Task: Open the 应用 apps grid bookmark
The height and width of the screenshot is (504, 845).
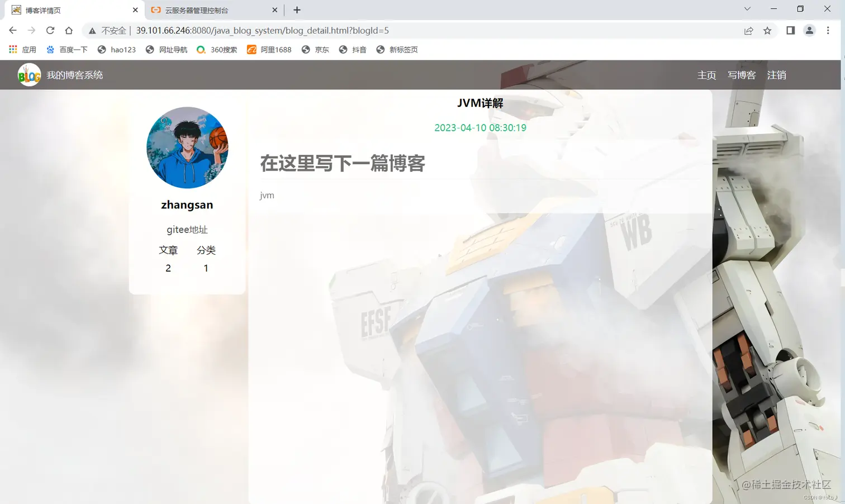Action: click(x=22, y=50)
